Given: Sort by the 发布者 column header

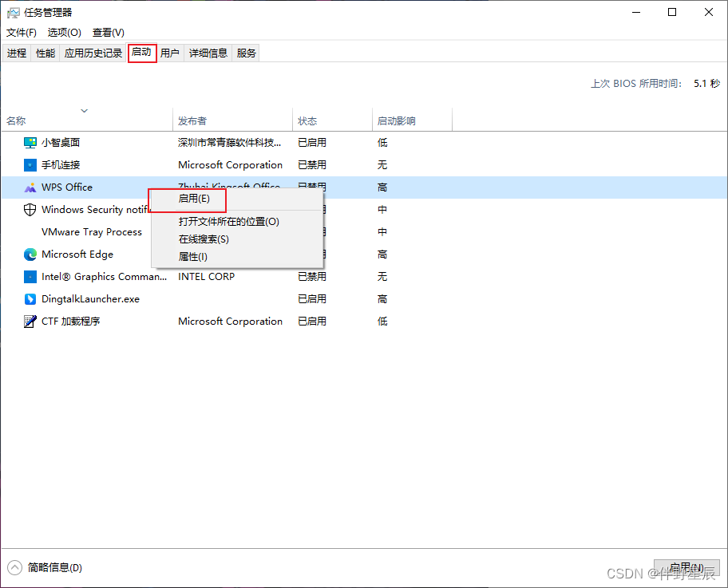Looking at the screenshot, I should (232, 121).
